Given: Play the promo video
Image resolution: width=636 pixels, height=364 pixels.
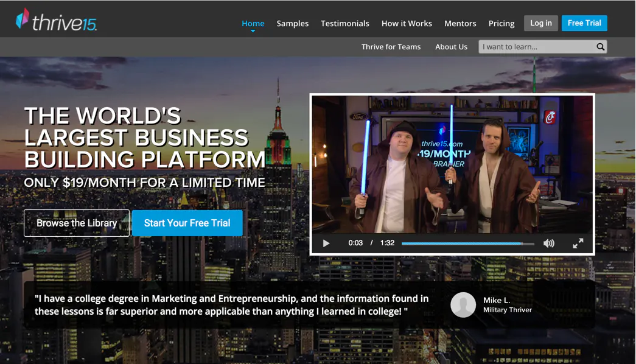Looking at the screenshot, I should (x=326, y=243).
